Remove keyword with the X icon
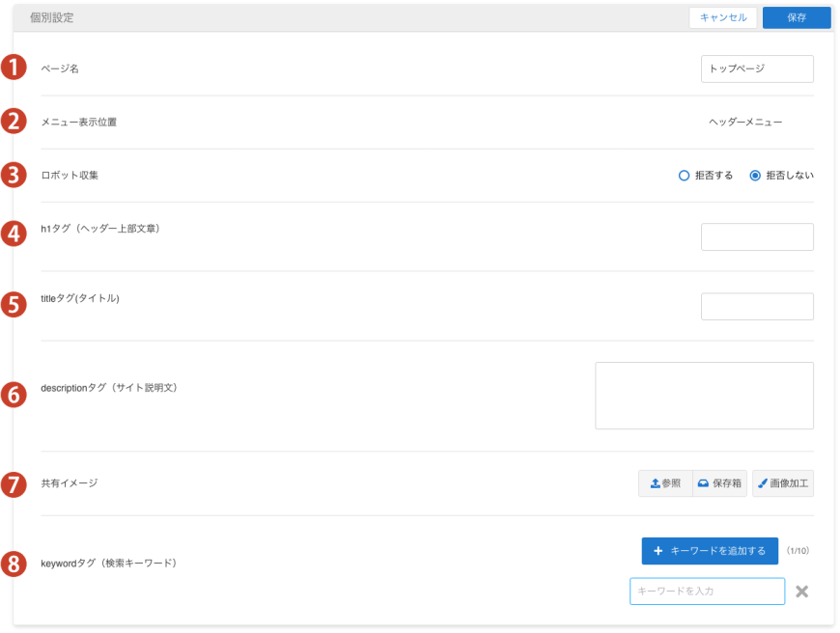Screen dimensions: 840x633 801,592
